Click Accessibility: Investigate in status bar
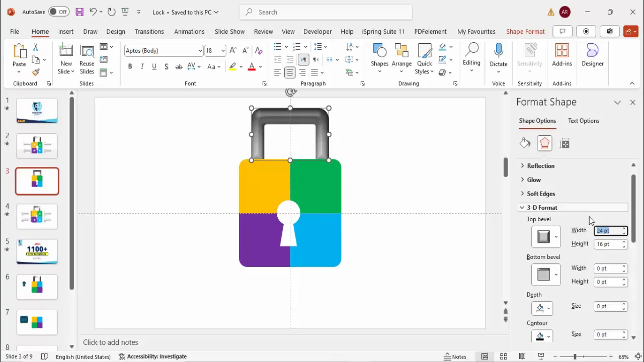Screen dimensions: 644x362 tap(152, 356)
